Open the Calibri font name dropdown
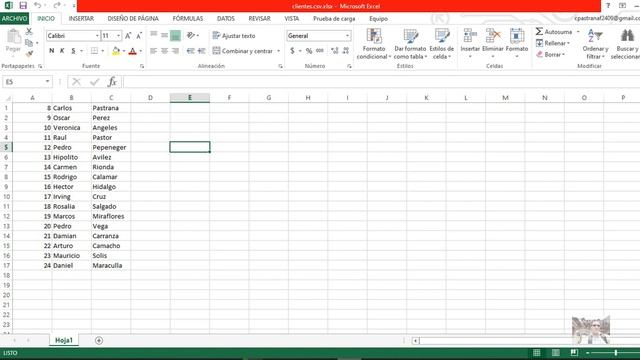 click(x=97, y=36)
